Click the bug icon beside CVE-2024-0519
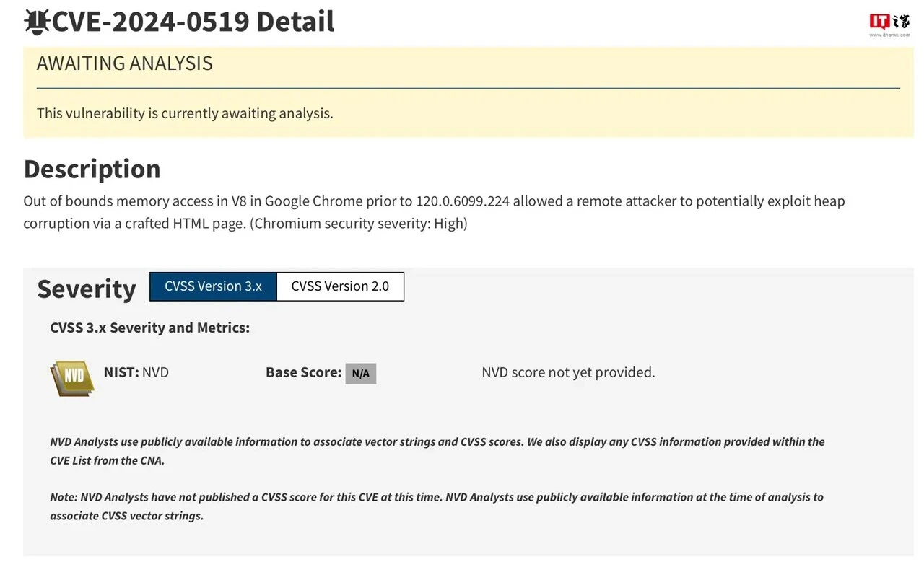 click(x=38, y=21)
